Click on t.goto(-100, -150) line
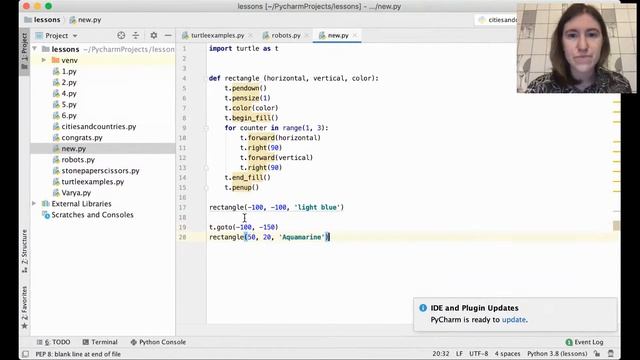640x360 pixels. point(243,227)
